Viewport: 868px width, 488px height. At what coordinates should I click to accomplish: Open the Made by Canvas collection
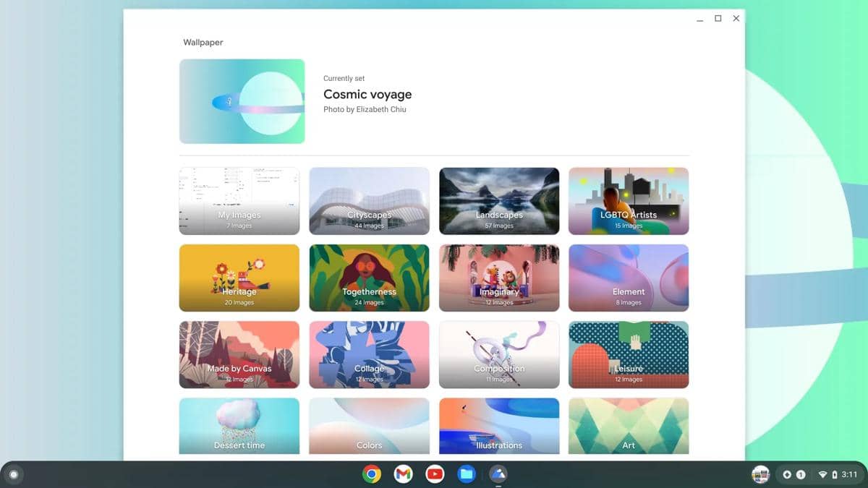coord(239,354)
